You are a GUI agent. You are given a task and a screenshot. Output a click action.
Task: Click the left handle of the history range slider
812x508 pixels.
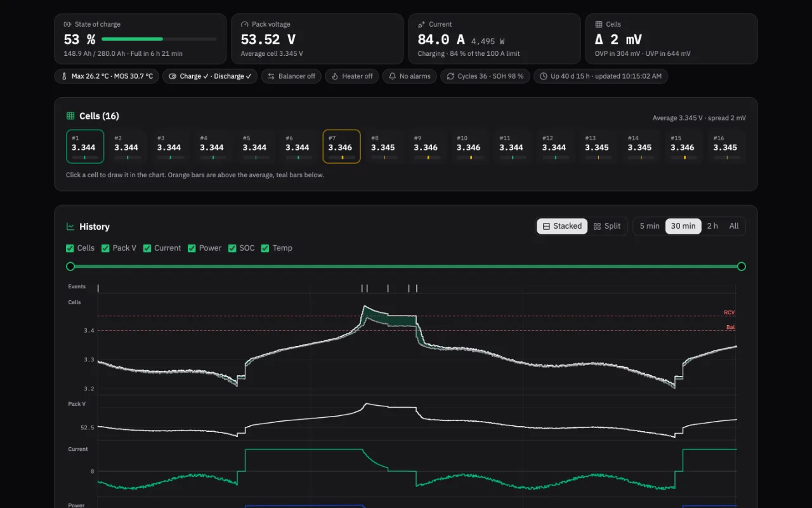tap(70, 267)
